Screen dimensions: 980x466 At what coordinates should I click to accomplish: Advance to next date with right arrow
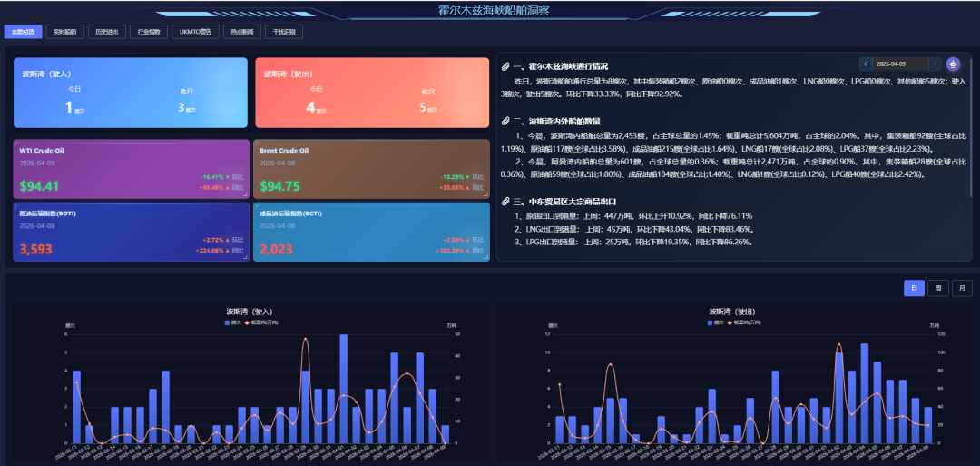coord(935,64)
